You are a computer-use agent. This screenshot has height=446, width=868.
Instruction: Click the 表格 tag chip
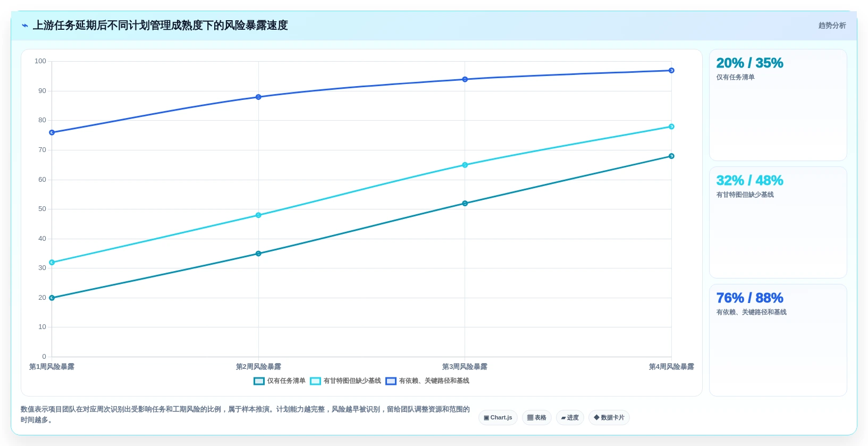coord(537,418)
